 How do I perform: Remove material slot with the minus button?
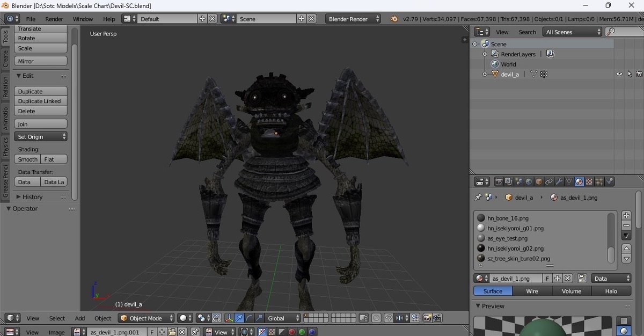pyautogui.click(x=626, y=225)
